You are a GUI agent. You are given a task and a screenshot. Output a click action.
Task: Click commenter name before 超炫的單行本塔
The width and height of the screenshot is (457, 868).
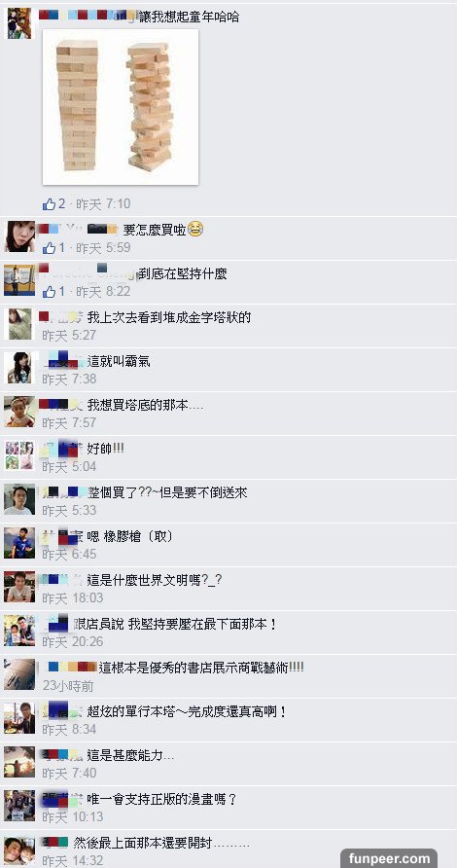[x=62, y=710]
